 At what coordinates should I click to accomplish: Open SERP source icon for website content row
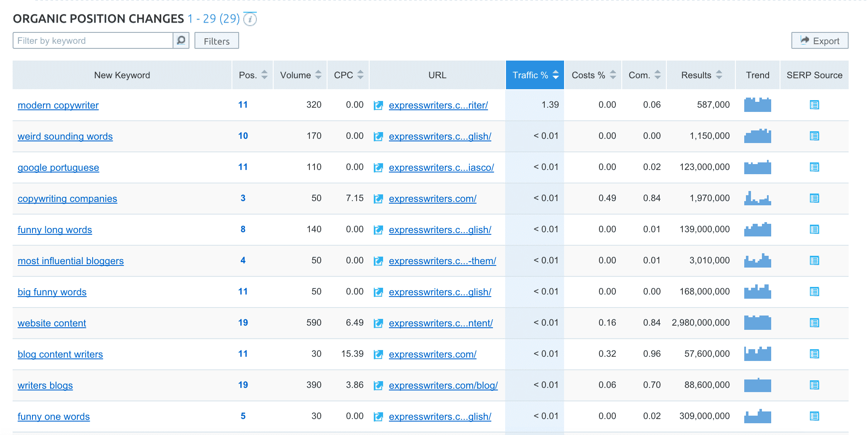[x=814, y=323]
